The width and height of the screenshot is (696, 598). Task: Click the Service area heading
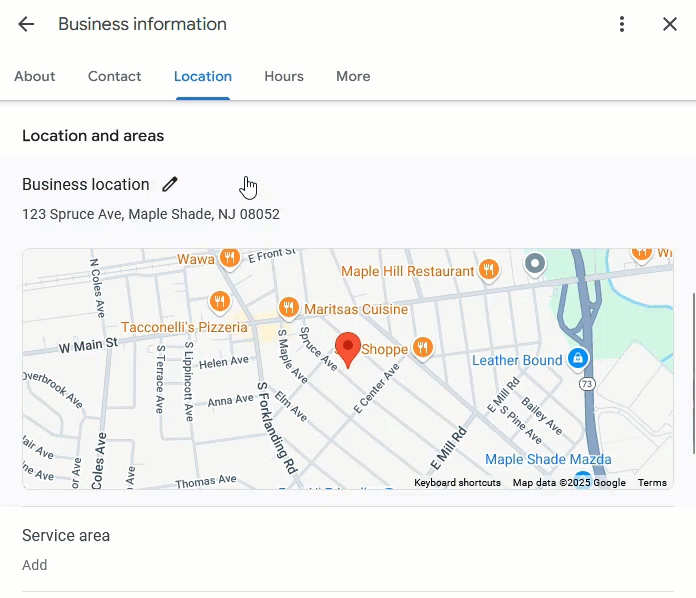66,535
